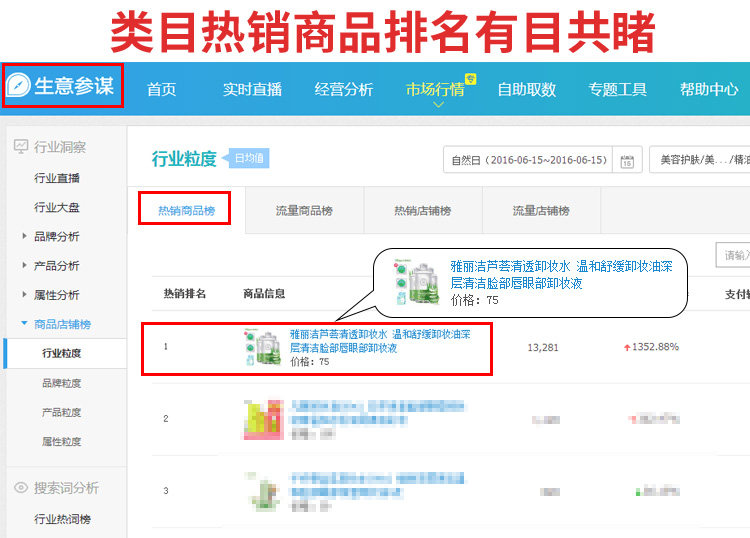This screenshot has height=538, width=750.
Task: Click the 热销排名 column header
Action: [185, 293]
